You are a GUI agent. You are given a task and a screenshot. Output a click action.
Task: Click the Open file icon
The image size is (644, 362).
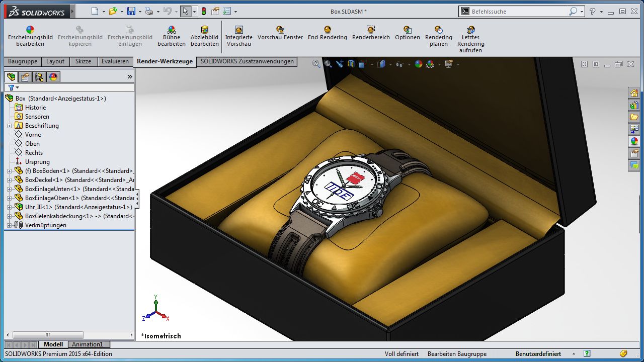(113, 11)
